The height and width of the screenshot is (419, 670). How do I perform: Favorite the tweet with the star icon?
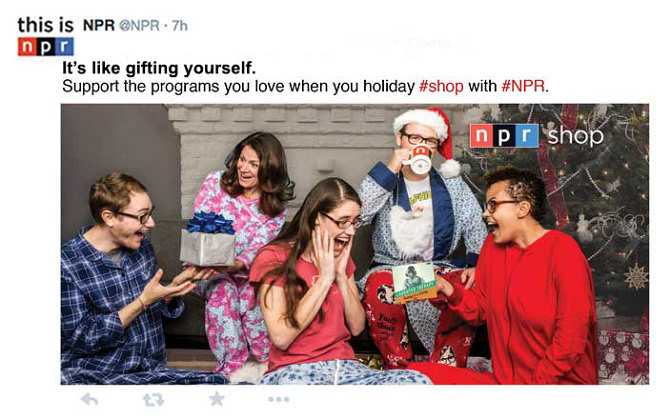pyautogui.click(x=217, y=399)
